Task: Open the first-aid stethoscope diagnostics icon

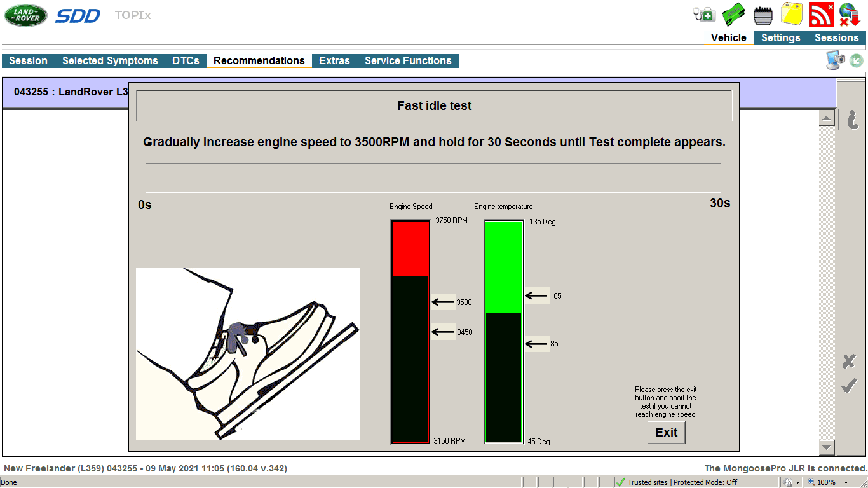Action: pos(704,14)
